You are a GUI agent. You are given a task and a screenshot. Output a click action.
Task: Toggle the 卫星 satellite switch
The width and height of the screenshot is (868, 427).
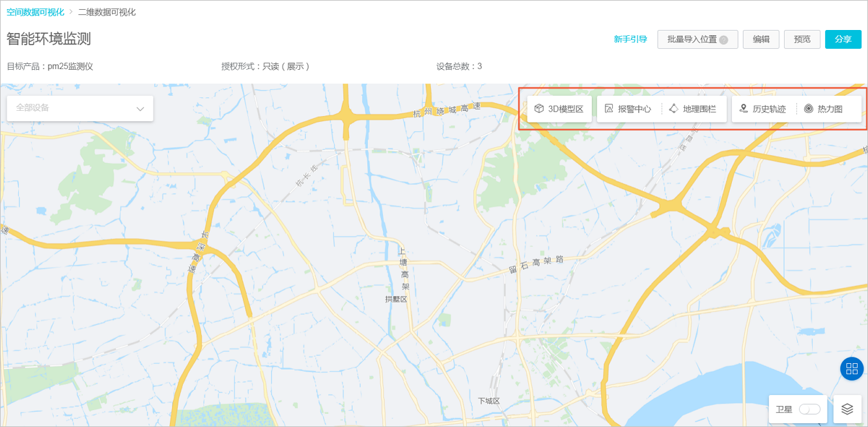pos(809,409)
